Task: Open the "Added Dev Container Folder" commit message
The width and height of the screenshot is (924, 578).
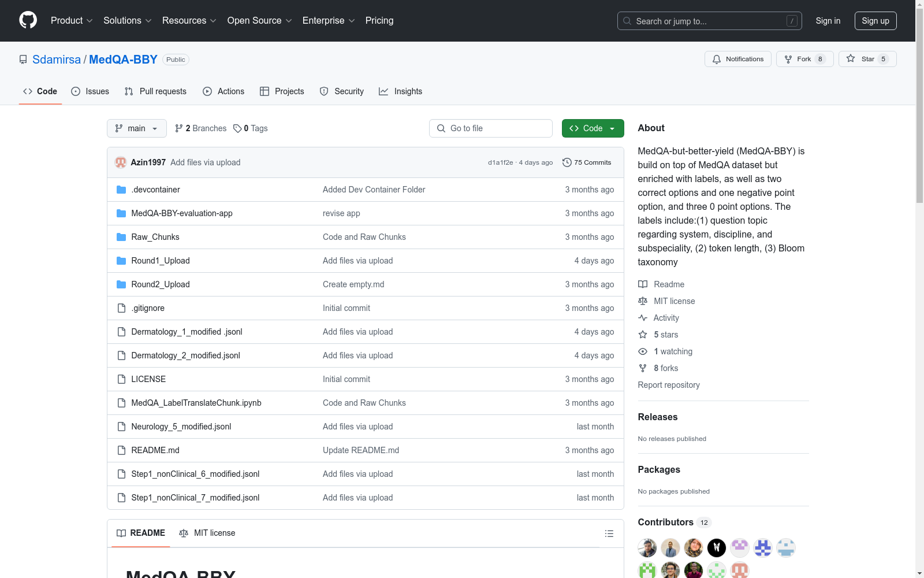Action: click(x=374, y=190)
